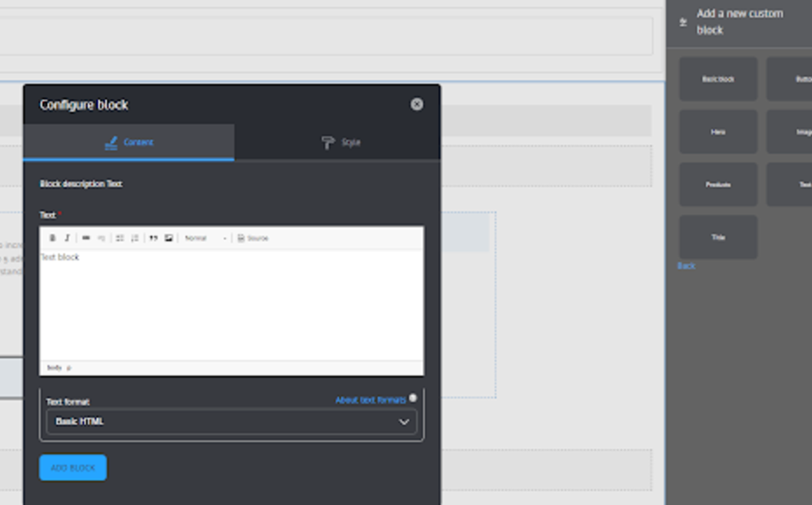Click the help icon beside About text formats
Screen dimensions: 812x505
(414, 399)
